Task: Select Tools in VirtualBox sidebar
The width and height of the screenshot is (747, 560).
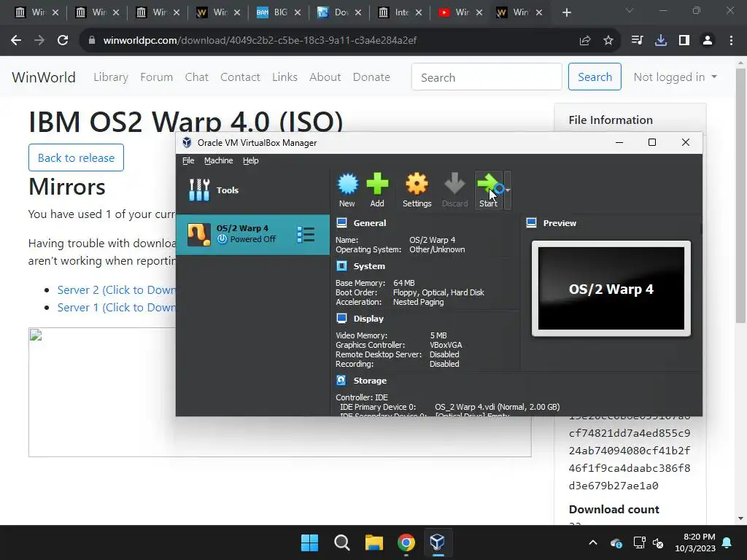Action: click(253, 190)
